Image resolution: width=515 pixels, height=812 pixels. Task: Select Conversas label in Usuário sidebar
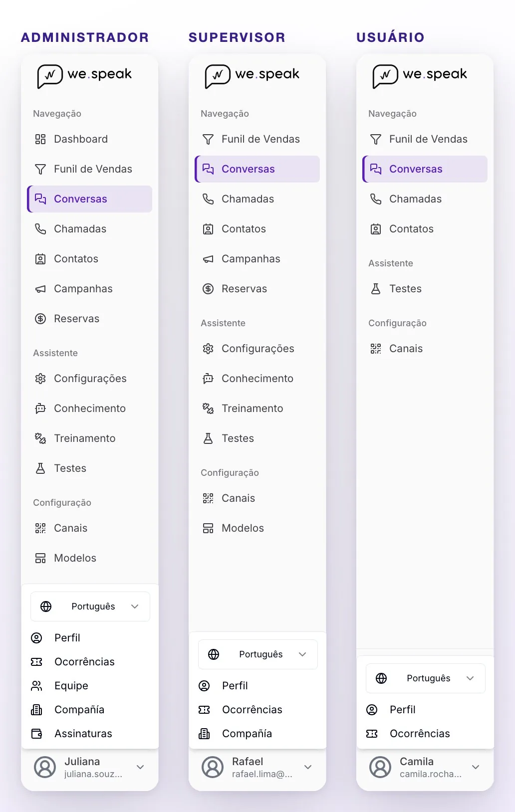click(416, 169)
